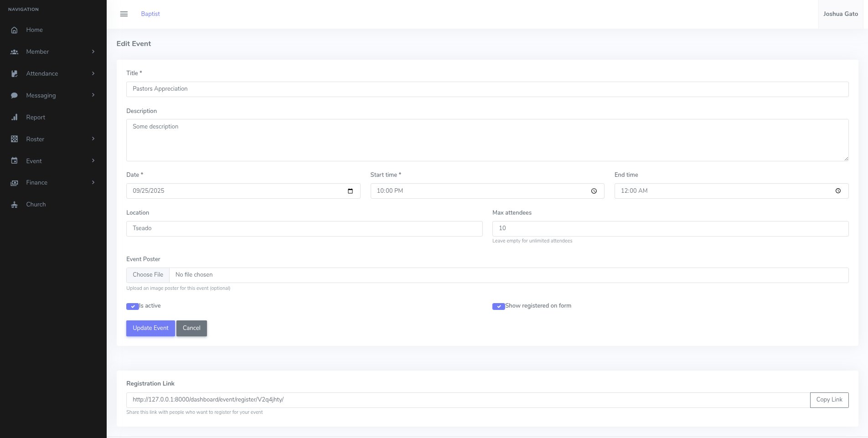
Task: Click the Home icon in sidebar
Action: pos(15,30)
